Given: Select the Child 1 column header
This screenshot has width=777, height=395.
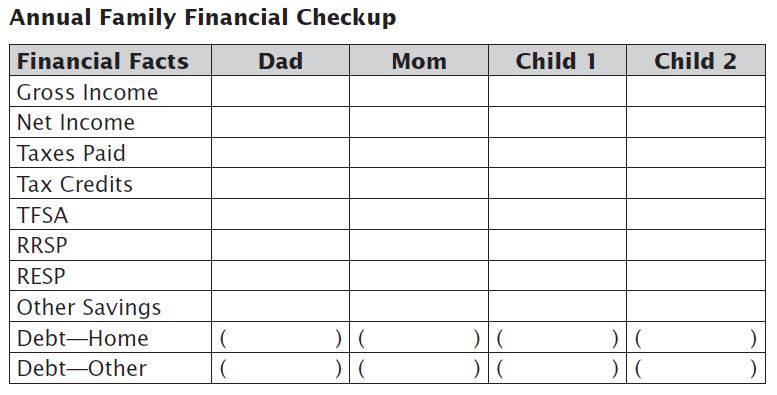Looking at the screenshot, I should pos(557,60).
